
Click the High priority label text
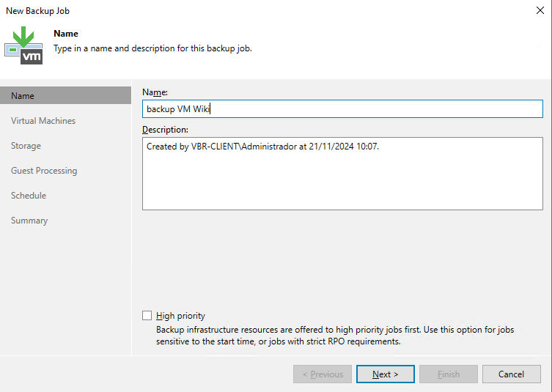click(x=180, y=316)
